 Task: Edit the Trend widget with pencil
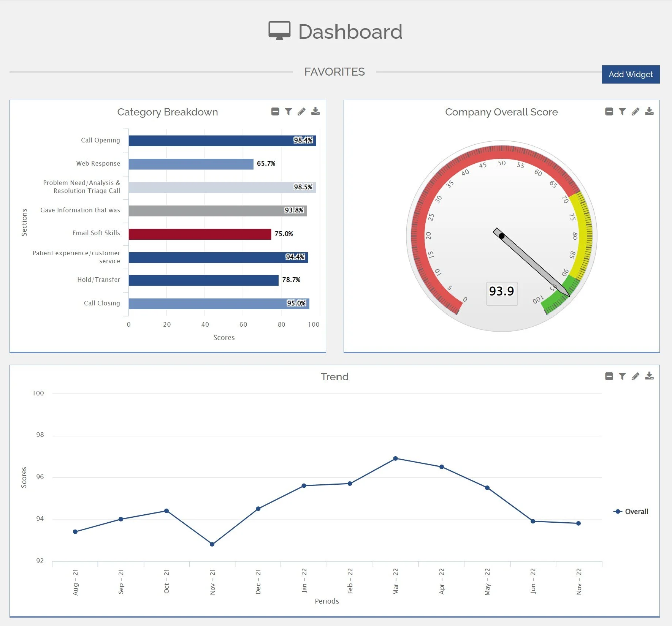635,376
